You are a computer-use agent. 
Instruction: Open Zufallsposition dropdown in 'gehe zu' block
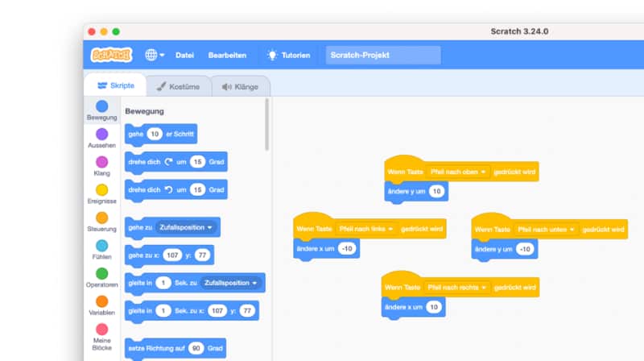coord(186,227)
